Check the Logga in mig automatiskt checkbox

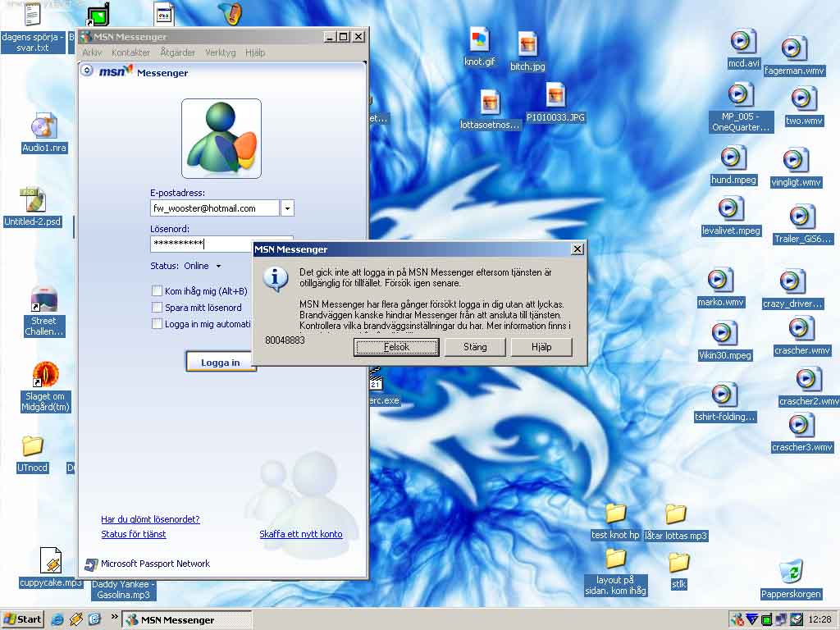click(157, 324)
